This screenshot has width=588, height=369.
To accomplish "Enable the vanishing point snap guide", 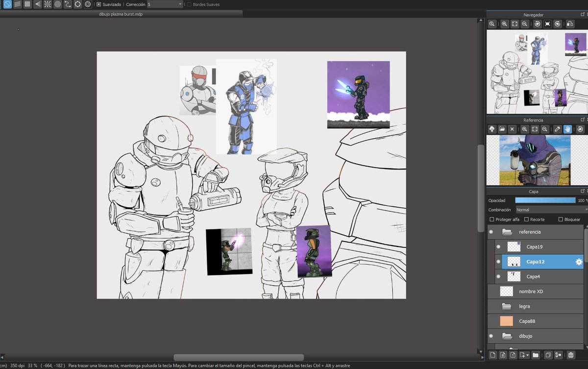I will 38,4.
